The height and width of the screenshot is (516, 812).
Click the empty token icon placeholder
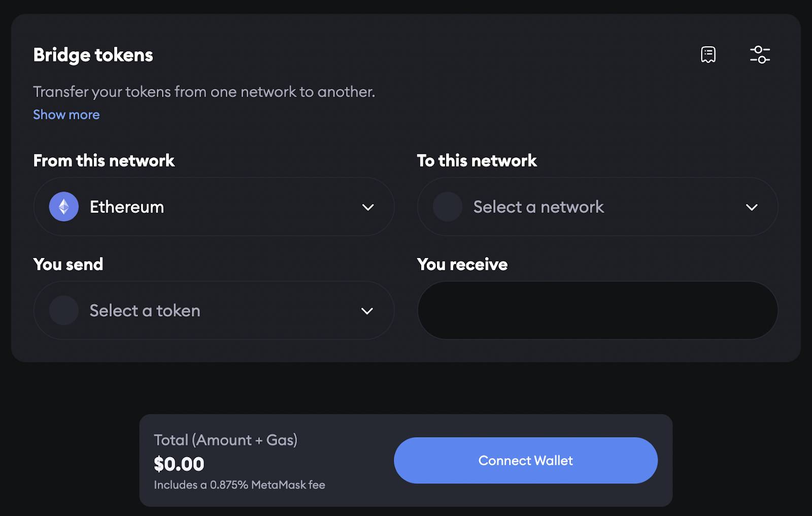[x=64, y=310]
